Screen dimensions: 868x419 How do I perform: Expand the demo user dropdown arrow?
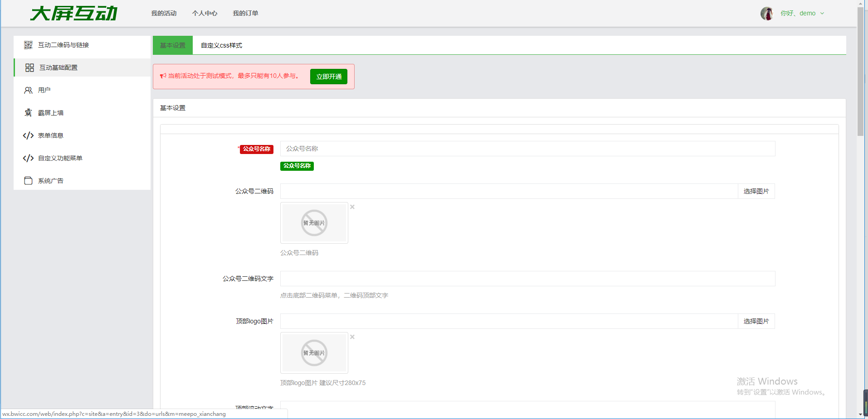(822, 14)
